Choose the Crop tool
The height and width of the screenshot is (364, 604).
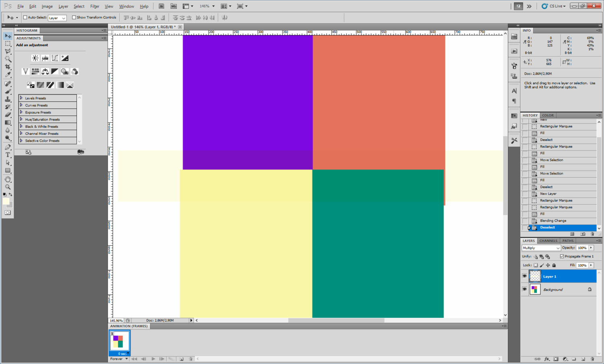(8, 67)
